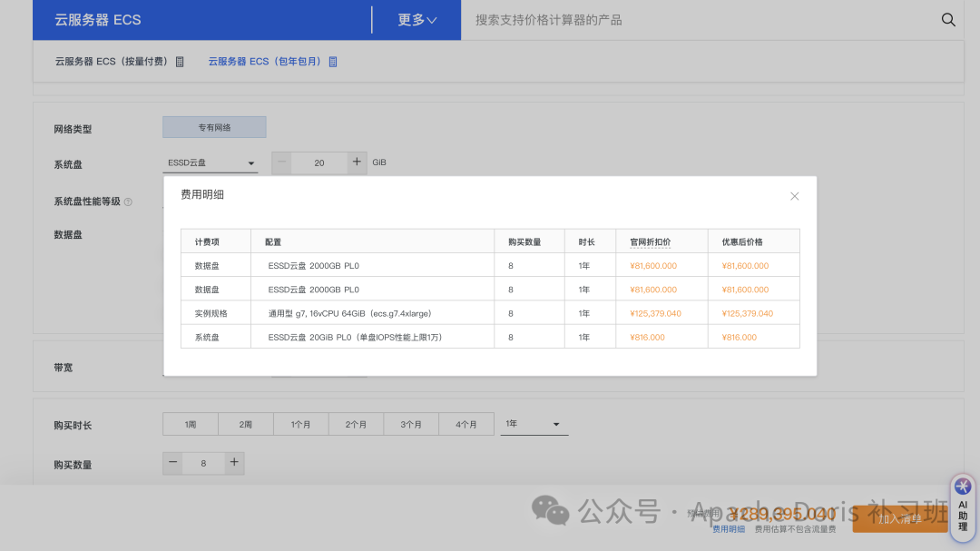
Task: Switch to 云服务器 ECS（按量付费）tab
Action: 112,62
